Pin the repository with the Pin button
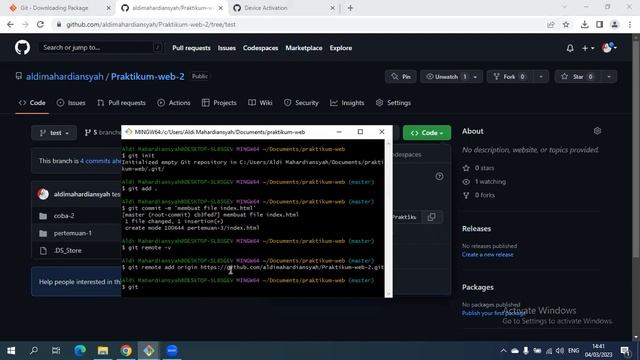 401,77
